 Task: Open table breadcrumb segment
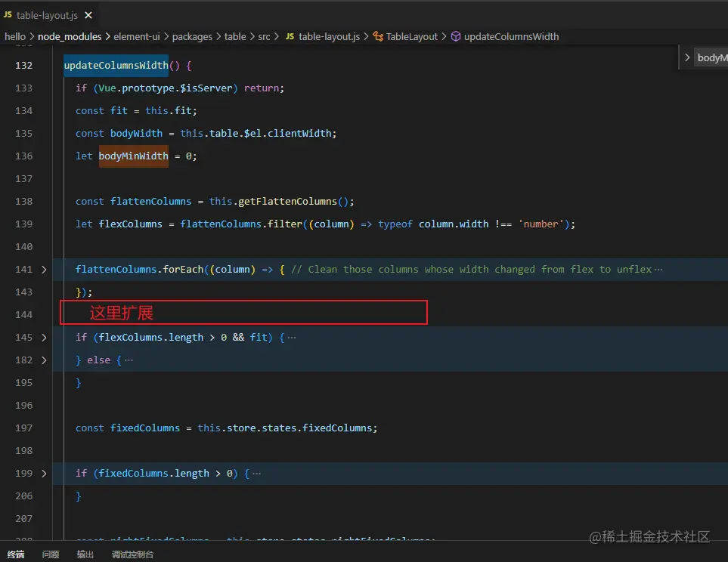click(235, 37)
